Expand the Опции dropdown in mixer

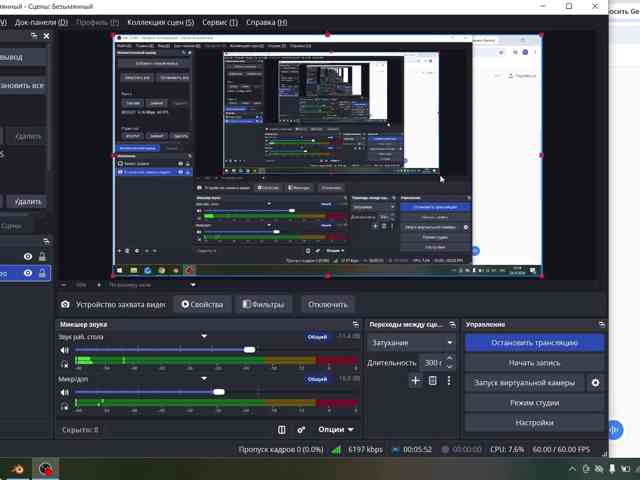(x=336, y=429)
